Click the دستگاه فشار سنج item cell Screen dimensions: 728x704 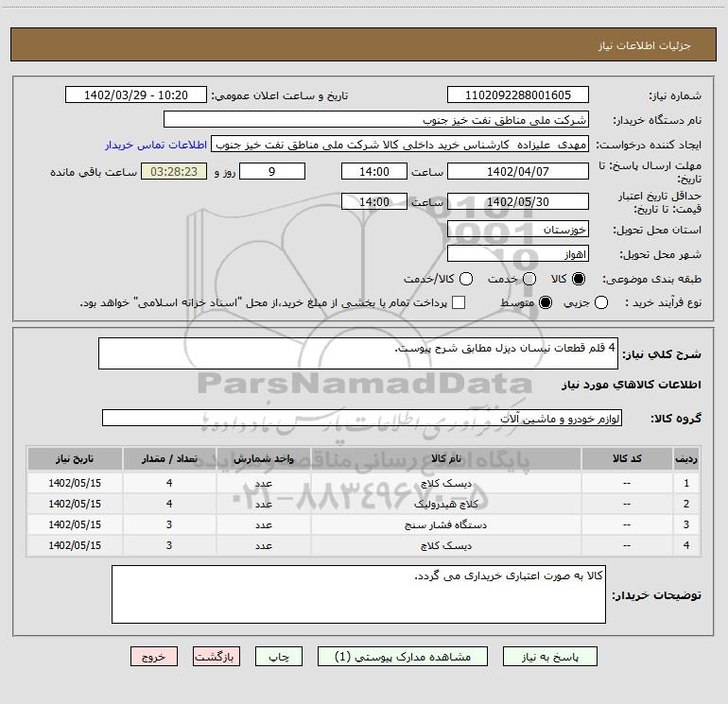[x=445, y=524]
